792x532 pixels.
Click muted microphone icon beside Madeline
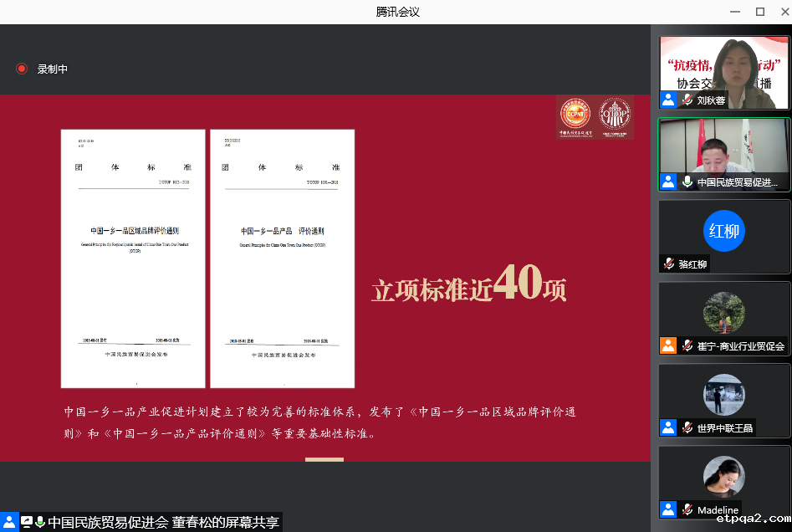tap(687, 509)
